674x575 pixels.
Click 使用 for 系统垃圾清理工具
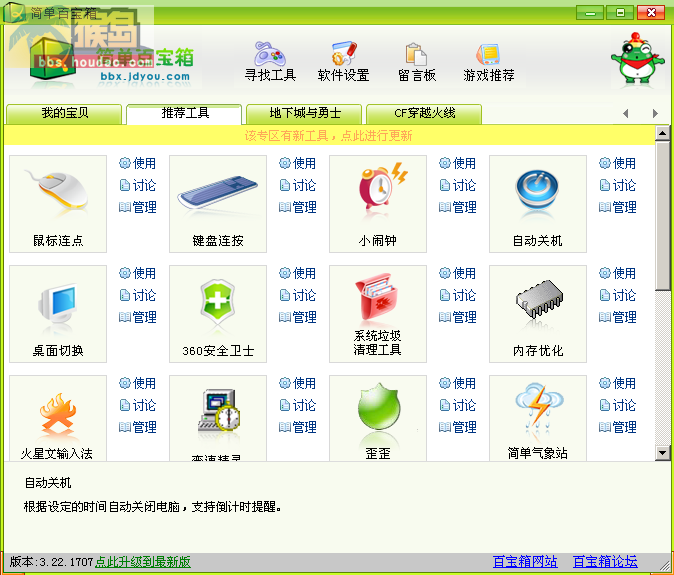(457, 273)
